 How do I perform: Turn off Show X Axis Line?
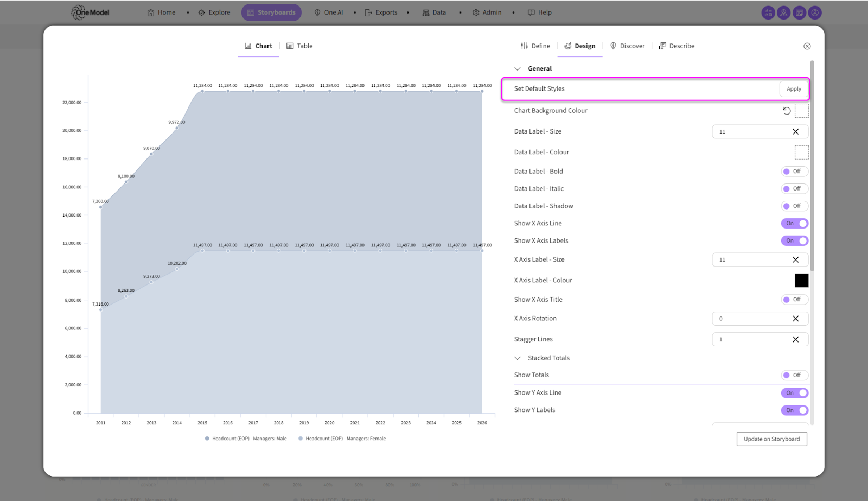click(794, 224)
